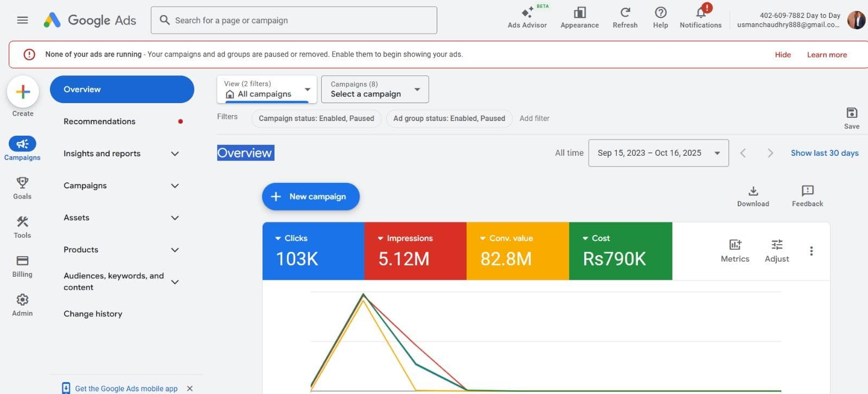This screenshot has height=394, width=868.
Task: Focus the page or campaign search field
Action: coord(294,20)
